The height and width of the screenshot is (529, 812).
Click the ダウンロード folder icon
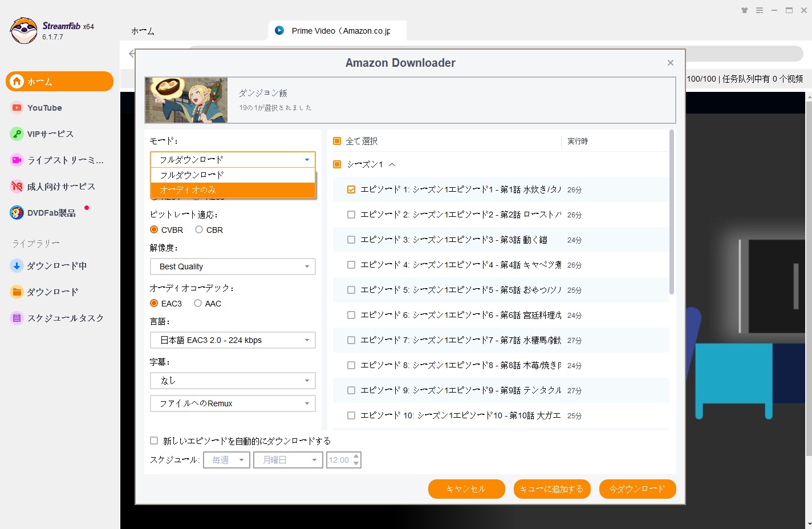[17, 292]
